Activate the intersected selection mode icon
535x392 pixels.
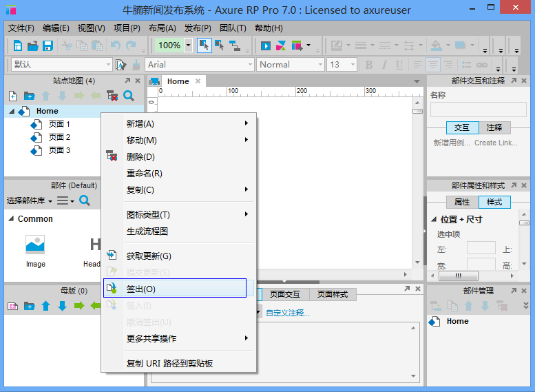(204, 45)
